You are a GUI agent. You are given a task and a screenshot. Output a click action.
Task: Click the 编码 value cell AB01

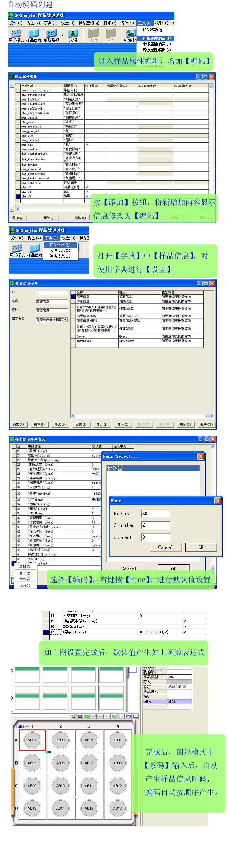(179, 701)
